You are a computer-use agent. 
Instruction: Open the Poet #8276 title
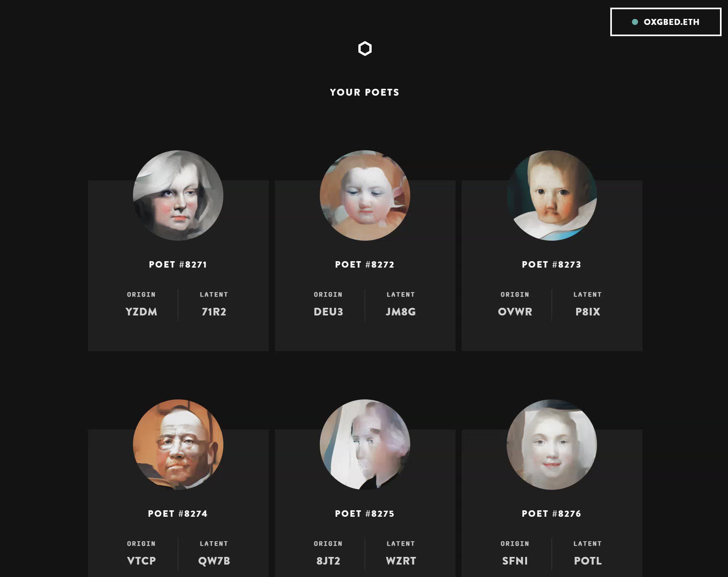point(552,514)
